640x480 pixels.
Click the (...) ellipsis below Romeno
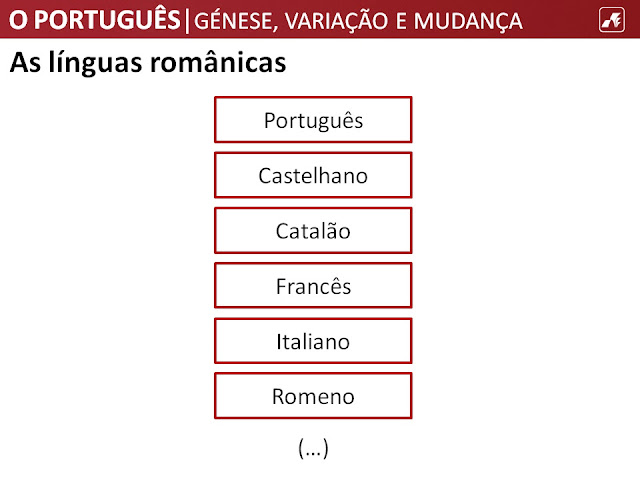pyautogui.click(x=313, y=450)
